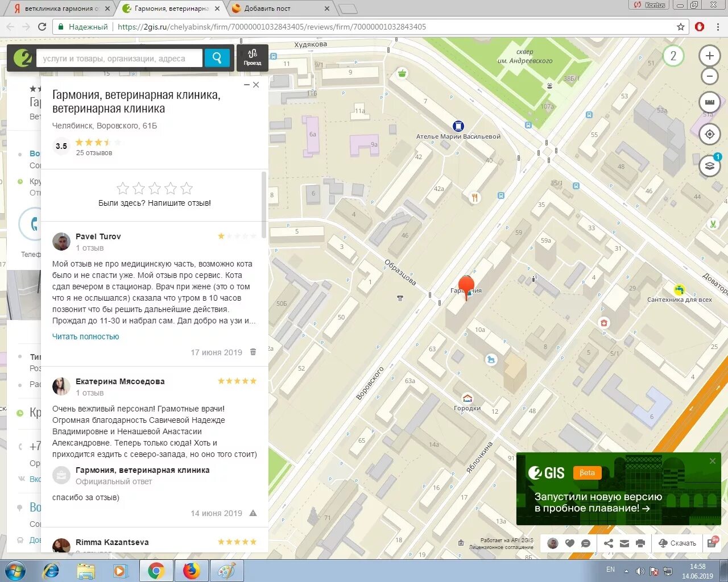Click the volume speaker icon in the system tray
728x582 pixels.
coord(640,571)
